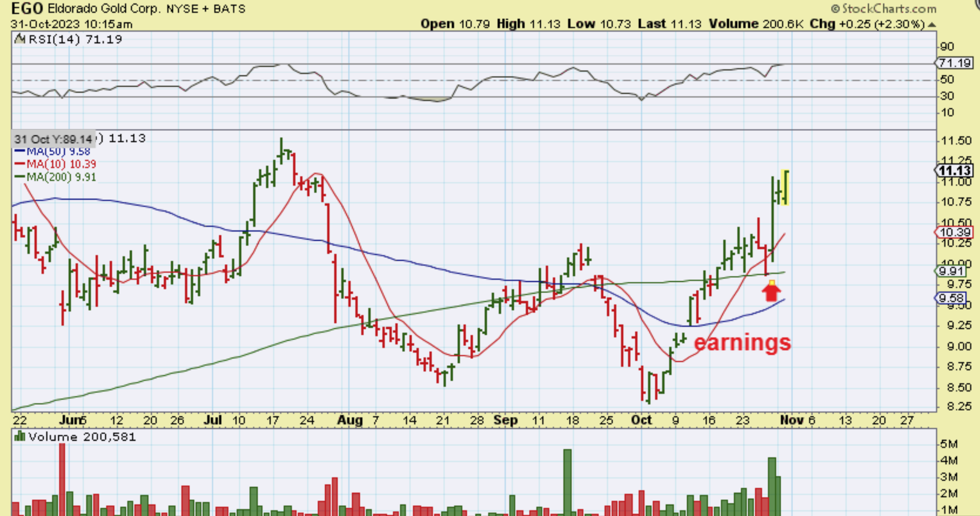Click the blue 9.58 moving-average price tag
The height and width of the screenshot is (516, 980).
951,298
